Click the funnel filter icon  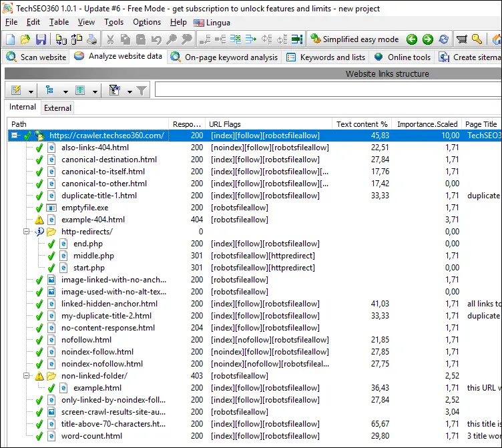point(142,90)
